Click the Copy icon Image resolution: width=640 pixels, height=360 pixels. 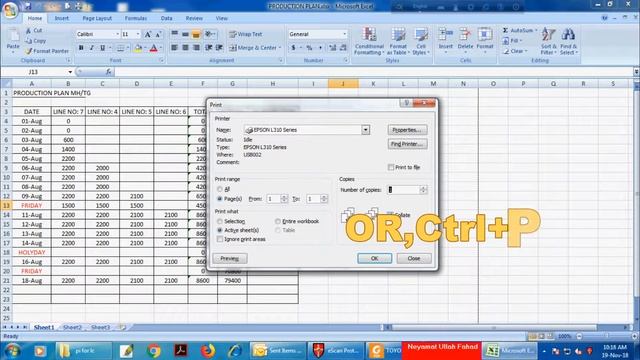pyautogui.click(x=28, y=41)
